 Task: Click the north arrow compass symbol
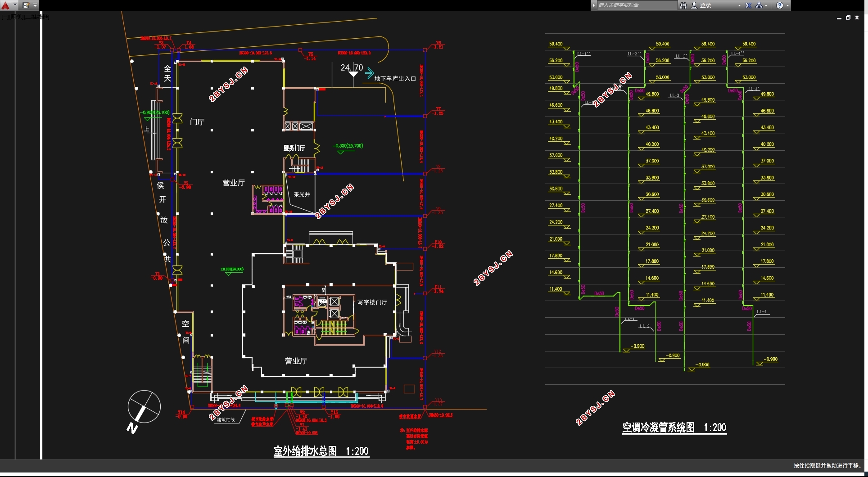click(144, 407)
